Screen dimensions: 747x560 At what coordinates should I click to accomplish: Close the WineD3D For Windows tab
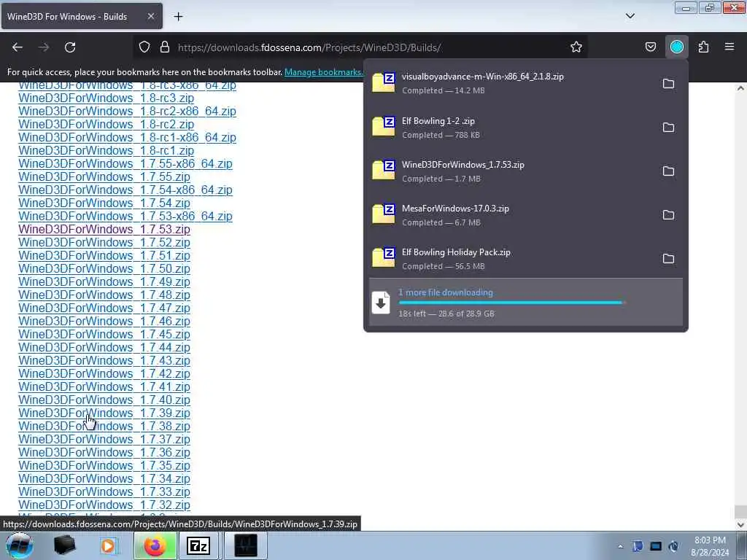(x=150, y=16)
